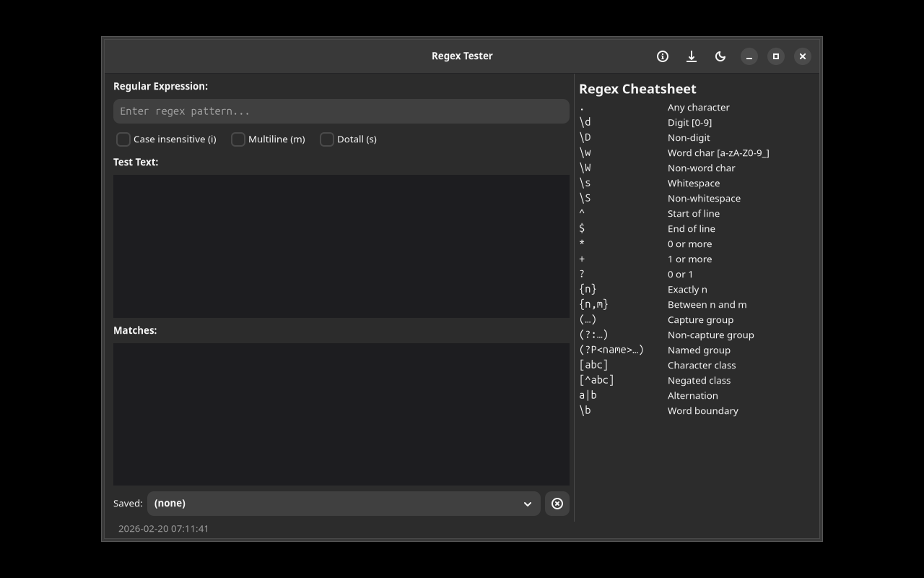
Task: Click 'Non-digit' description
Action: click(689, 137)
